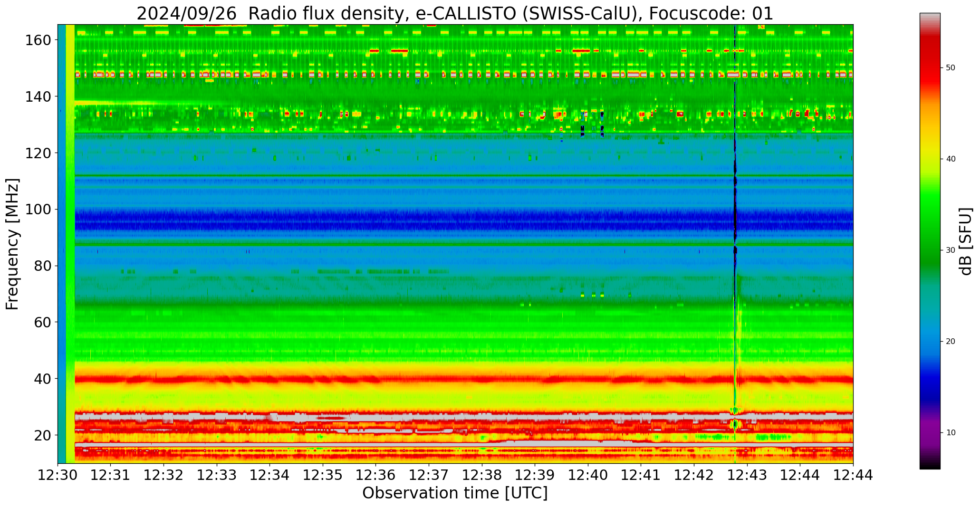Click the 'dB [SFU]' colorbar label
Image resolution: width=980 pixels, height=507 pixels.
tap(966, 241)
